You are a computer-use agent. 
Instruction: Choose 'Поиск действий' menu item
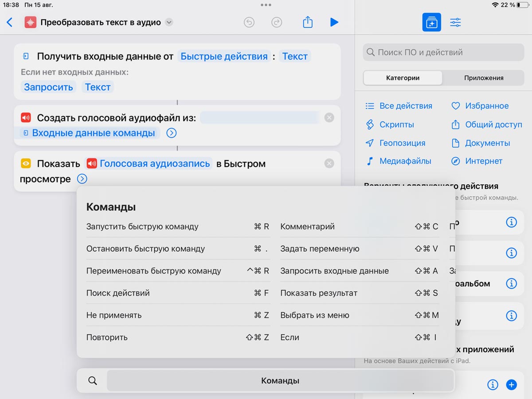click(x=178, y=293)
